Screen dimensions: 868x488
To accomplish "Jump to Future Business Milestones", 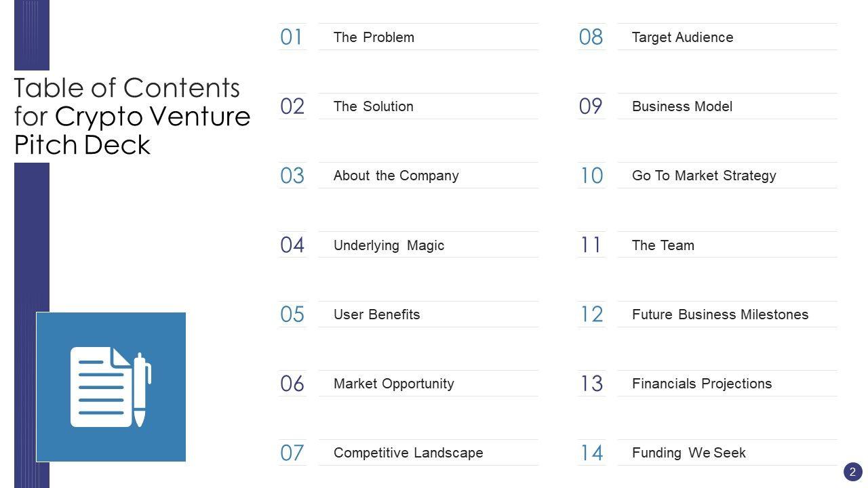I will [719, 314].
